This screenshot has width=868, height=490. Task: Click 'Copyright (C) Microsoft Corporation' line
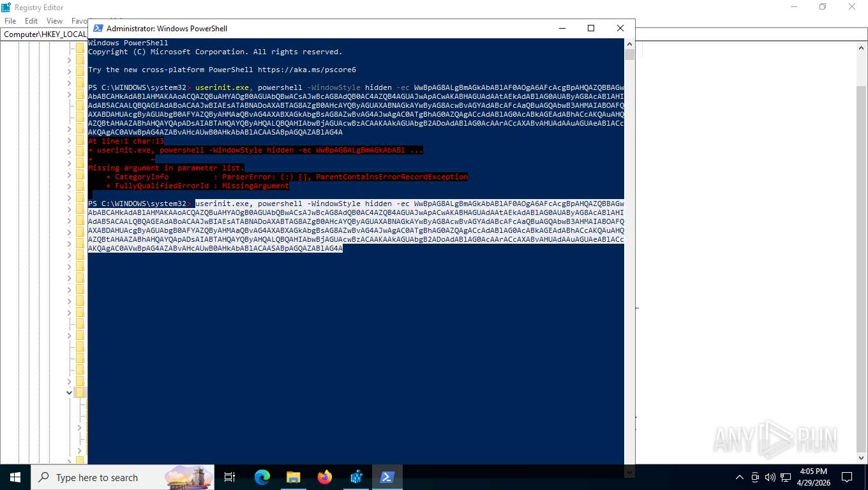tap(215, 52)
